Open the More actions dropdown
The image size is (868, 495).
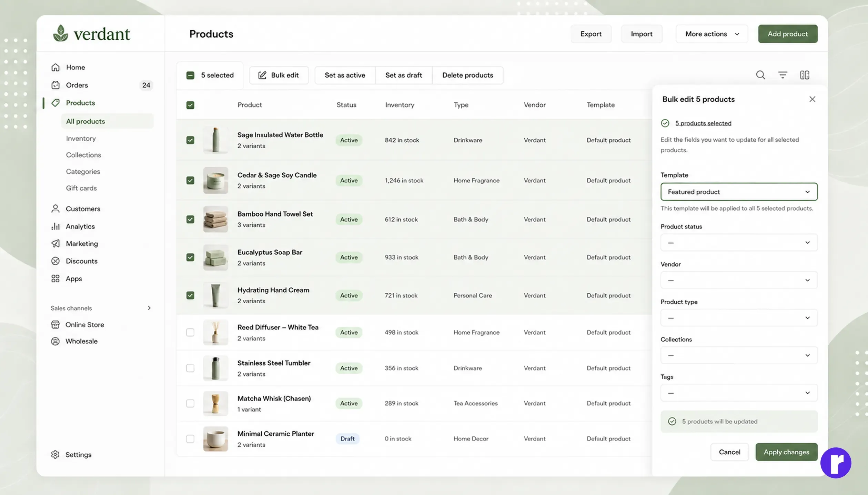coord(712,34)
